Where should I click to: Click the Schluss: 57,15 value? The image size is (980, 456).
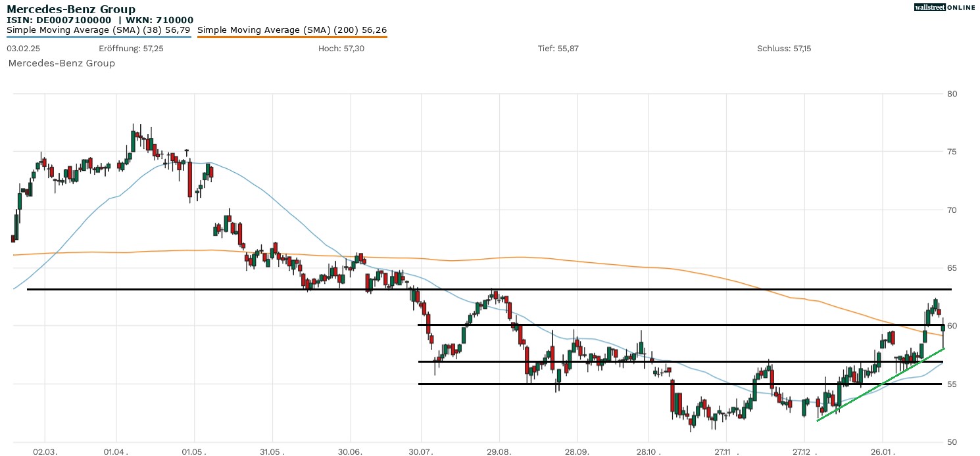(784, 49)
